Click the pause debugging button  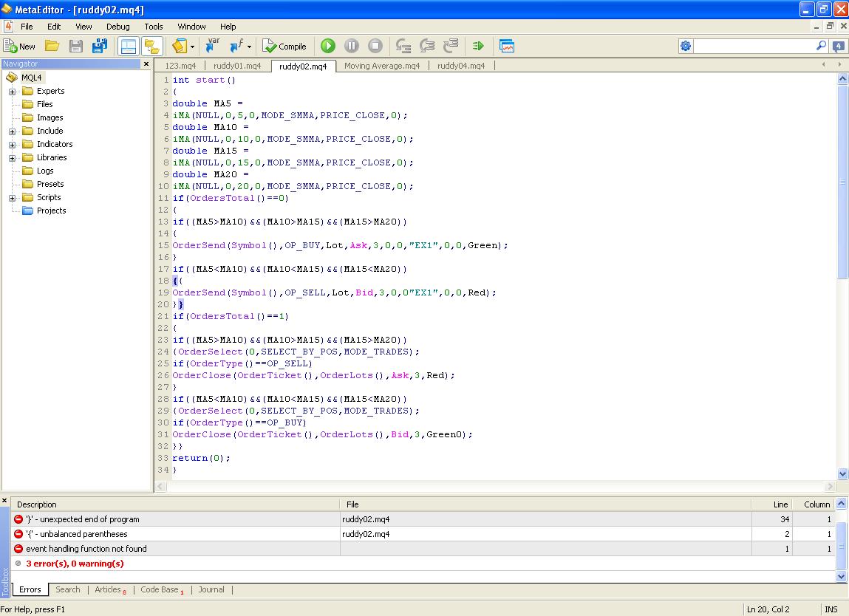coord(352,46)
